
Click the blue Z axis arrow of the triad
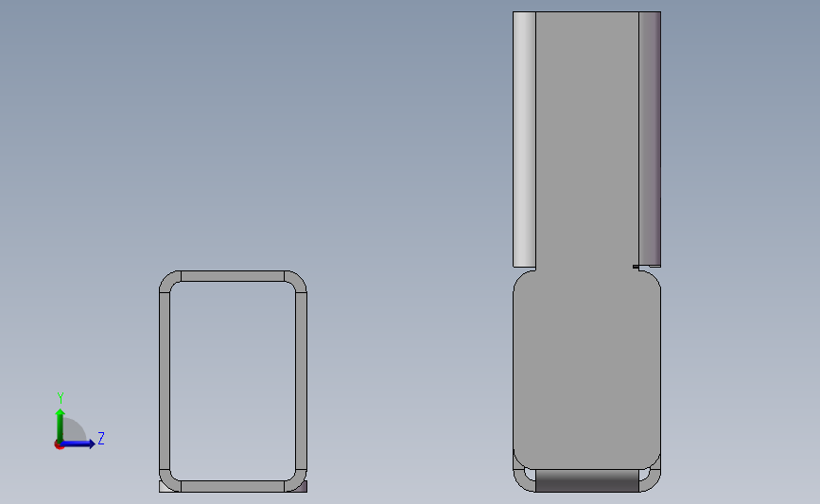coord(79,444)
